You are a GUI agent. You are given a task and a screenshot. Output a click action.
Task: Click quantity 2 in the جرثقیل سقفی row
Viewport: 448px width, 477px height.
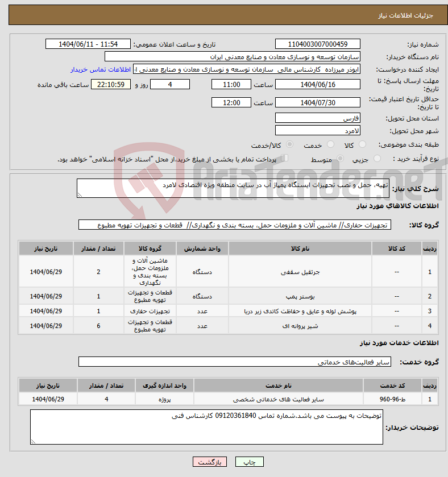coord(98,272)
